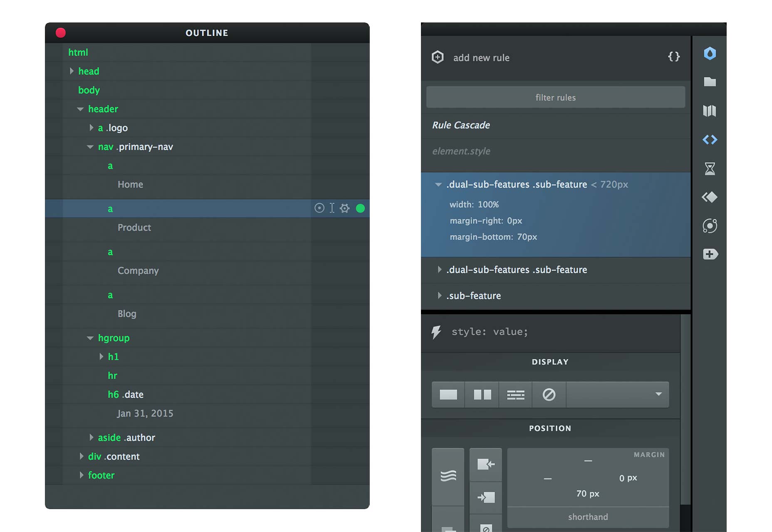Click the properties panel vertical scrollbar
This screenshot has height=532, width=772.
(685, 409)
